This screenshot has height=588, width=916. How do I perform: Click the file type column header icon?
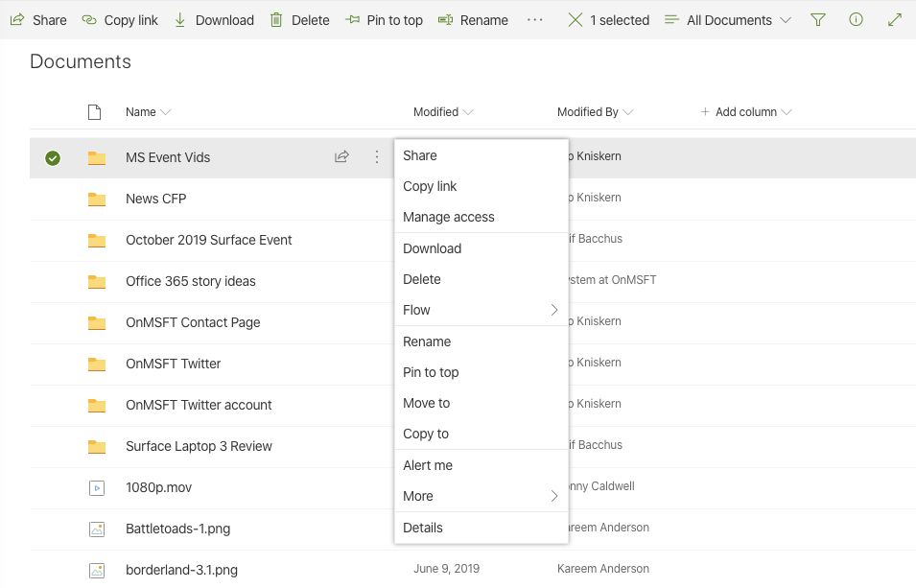(x=95, y=111)
